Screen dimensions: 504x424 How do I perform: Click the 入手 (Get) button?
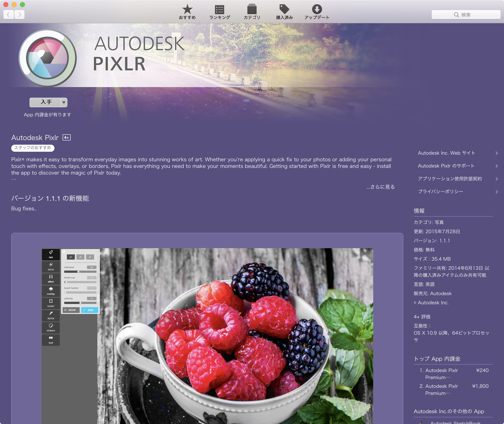pos(45,102)
